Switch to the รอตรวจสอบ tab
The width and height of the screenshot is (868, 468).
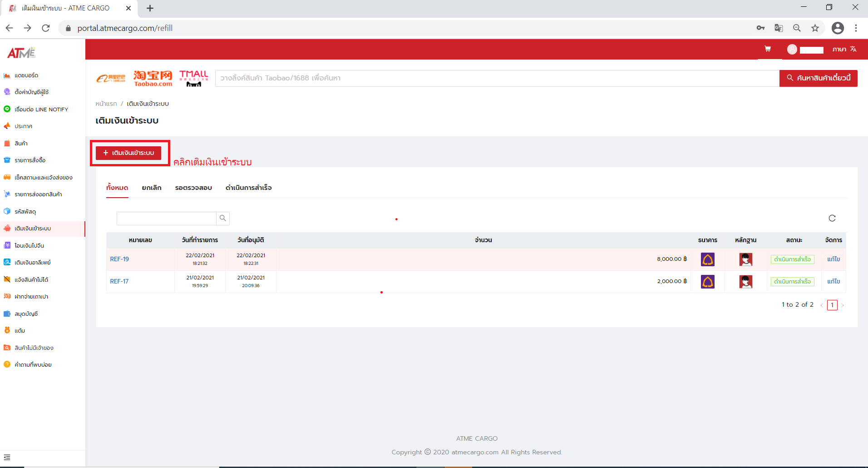coord(193,188)
